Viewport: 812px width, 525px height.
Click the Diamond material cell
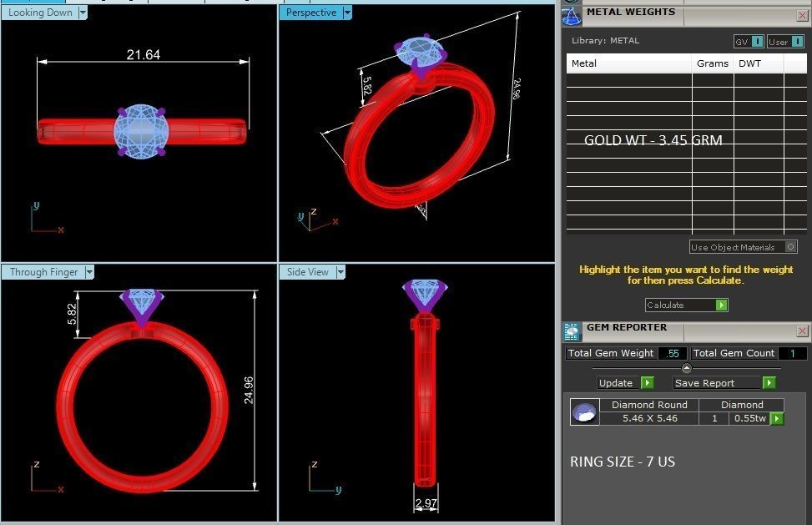742,405
